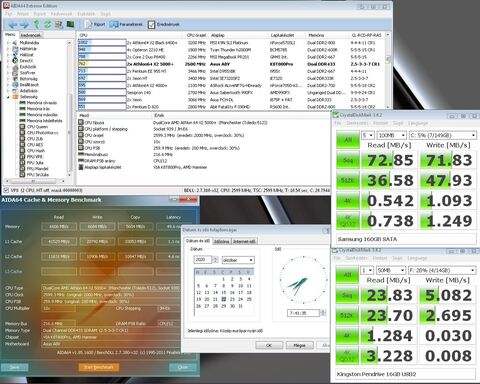
Task: Open the Paraméterek toolbar button in AIDA64
Action: (x=126, y=24)
